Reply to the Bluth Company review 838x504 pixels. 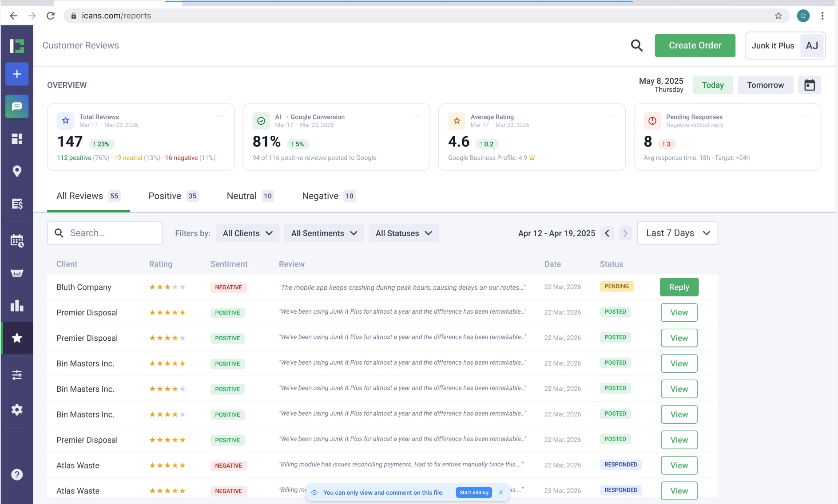tap(679, 287)
